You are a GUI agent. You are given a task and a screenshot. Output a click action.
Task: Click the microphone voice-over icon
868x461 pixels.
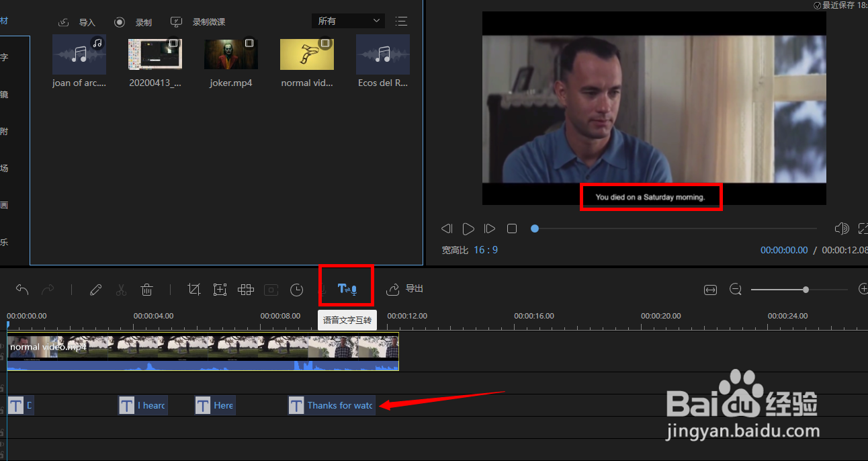tap(322, 290)
